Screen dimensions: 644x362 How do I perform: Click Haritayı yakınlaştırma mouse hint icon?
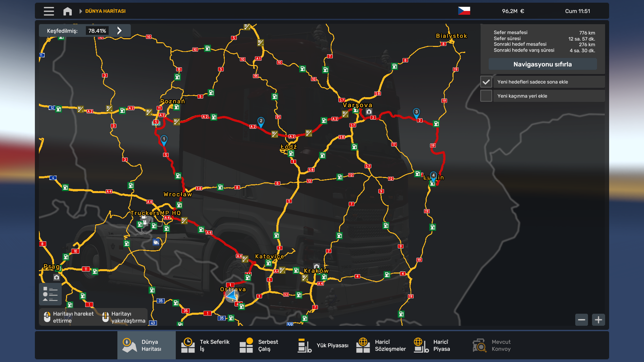point(105,317)
